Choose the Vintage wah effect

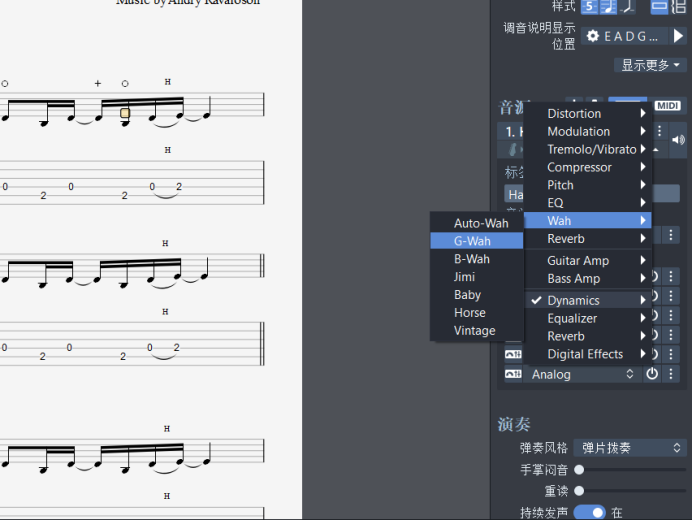pos(476,331)
